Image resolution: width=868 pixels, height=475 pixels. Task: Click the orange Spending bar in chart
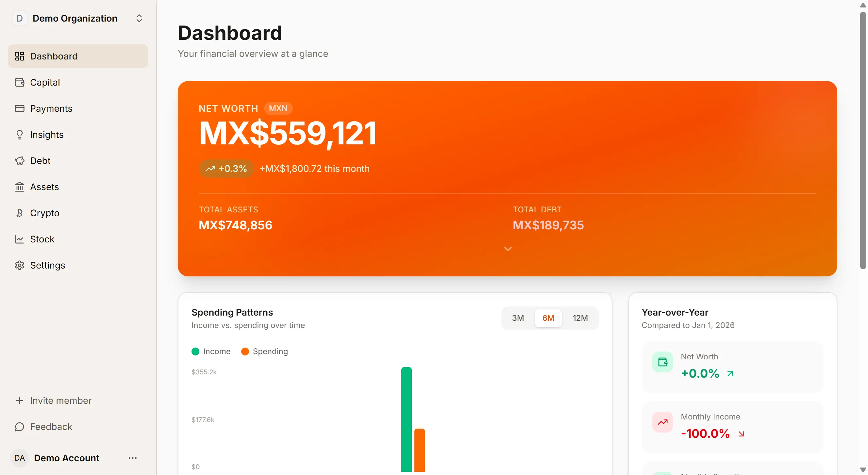[x=420, y=450]
